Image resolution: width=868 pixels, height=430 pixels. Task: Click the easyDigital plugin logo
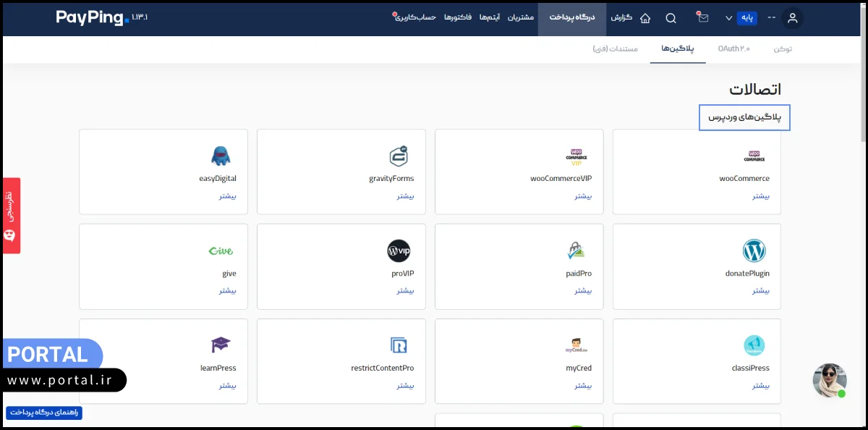(x=221, y=156)
